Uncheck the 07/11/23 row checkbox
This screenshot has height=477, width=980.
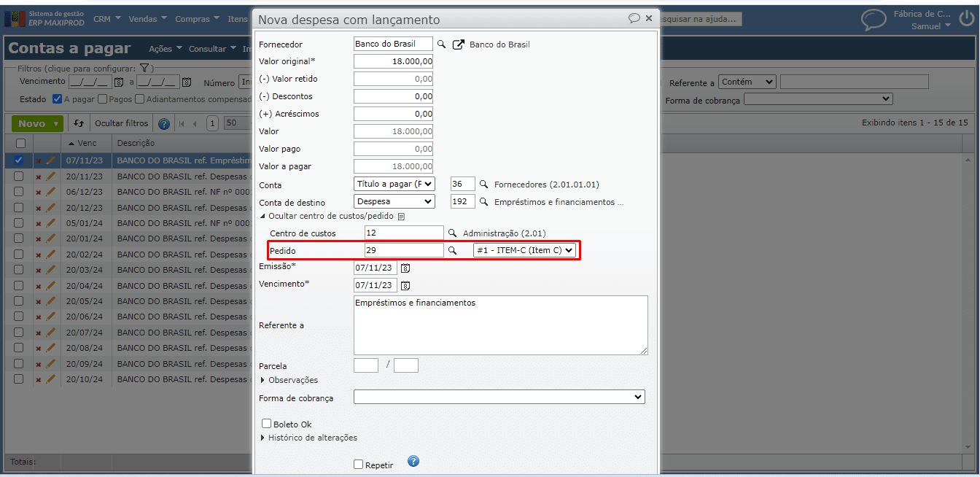[x=19, y=160]
